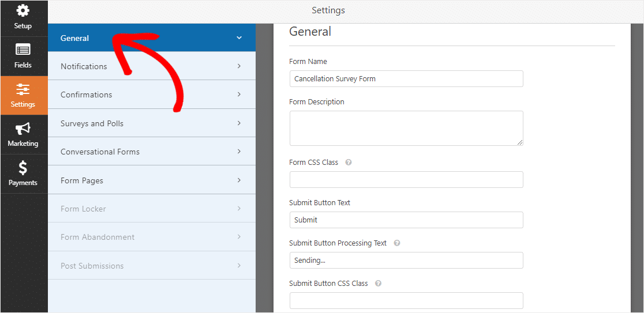The width and height of the screenshot is (644, 313).
Task: Expand the Form Abandonment chevron
Action: (239, 237)
